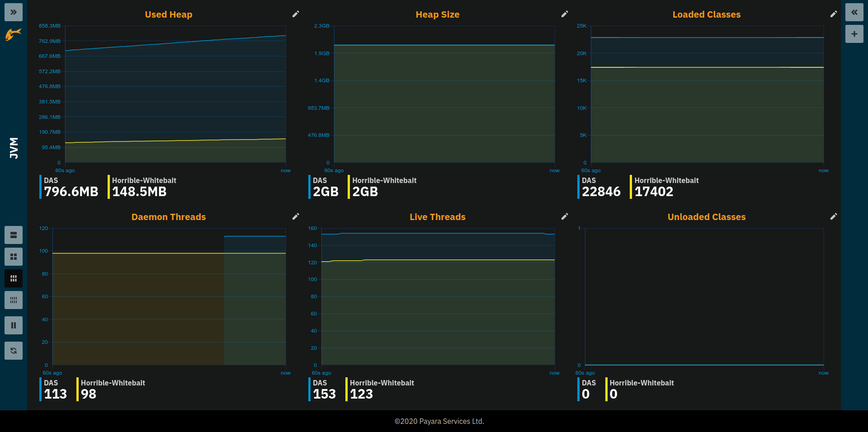Switch to one-column layout

tap(14, 235)
